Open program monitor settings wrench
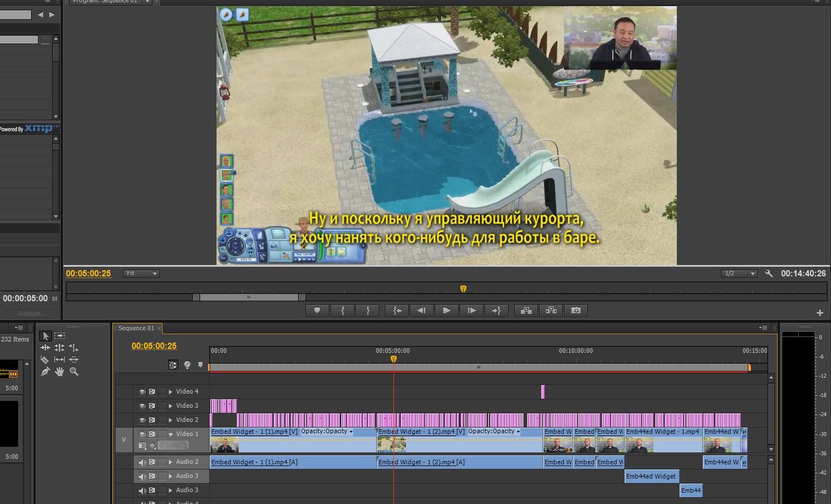 pyautogui.click(x=769, y=274)
